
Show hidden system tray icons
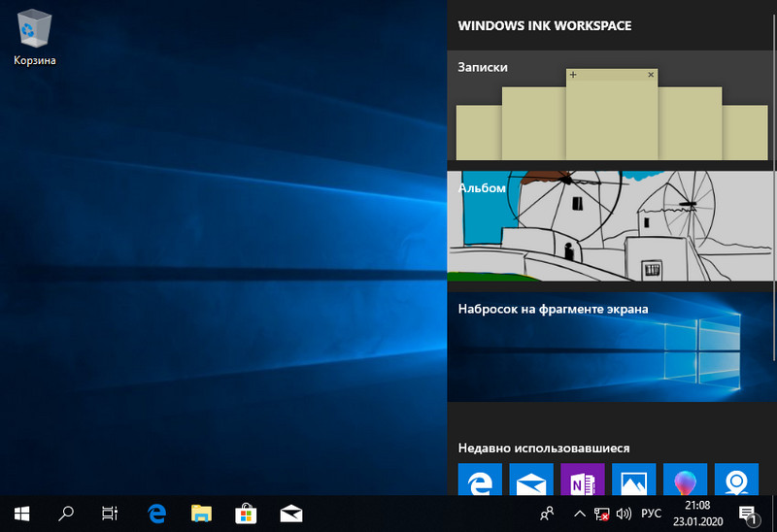click(x=579, y=514)
